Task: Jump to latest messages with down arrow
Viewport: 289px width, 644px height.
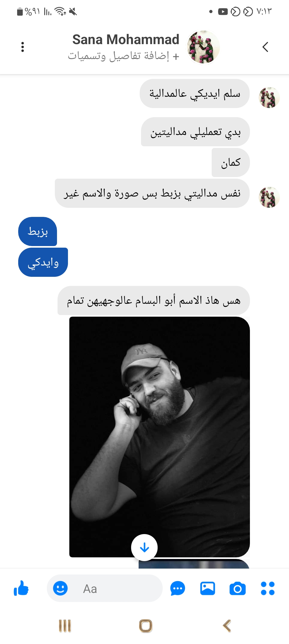Action: click(144, 547)
